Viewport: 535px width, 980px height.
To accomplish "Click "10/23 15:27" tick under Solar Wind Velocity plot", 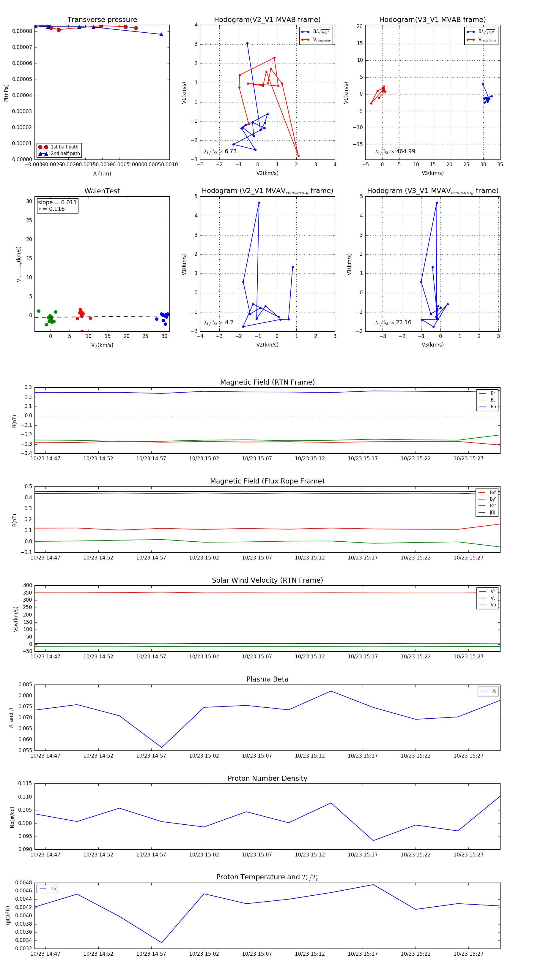I will click(x=468, y=657).
